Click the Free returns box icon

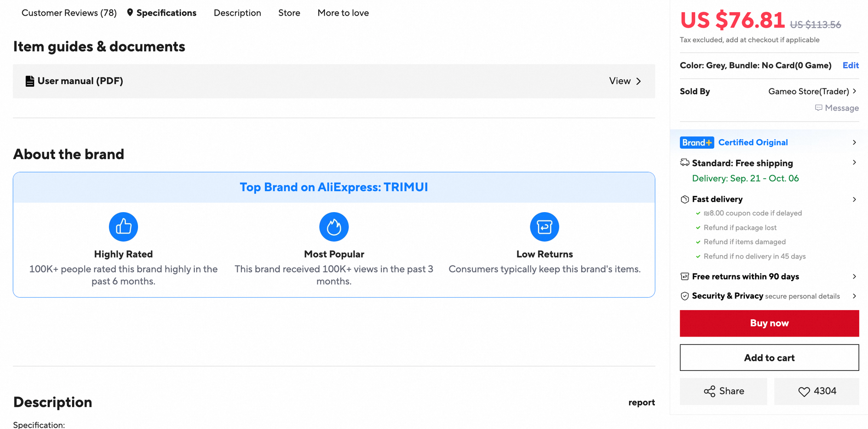(684, 276)
